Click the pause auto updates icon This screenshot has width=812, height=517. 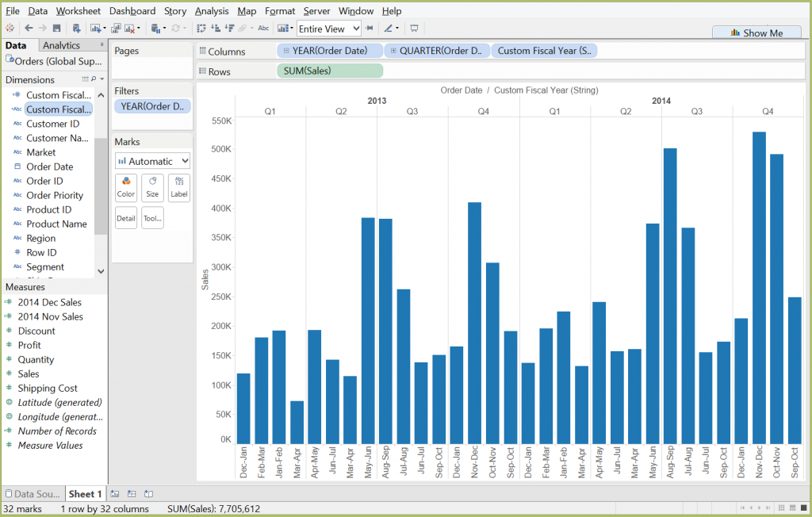pos(156,29)
